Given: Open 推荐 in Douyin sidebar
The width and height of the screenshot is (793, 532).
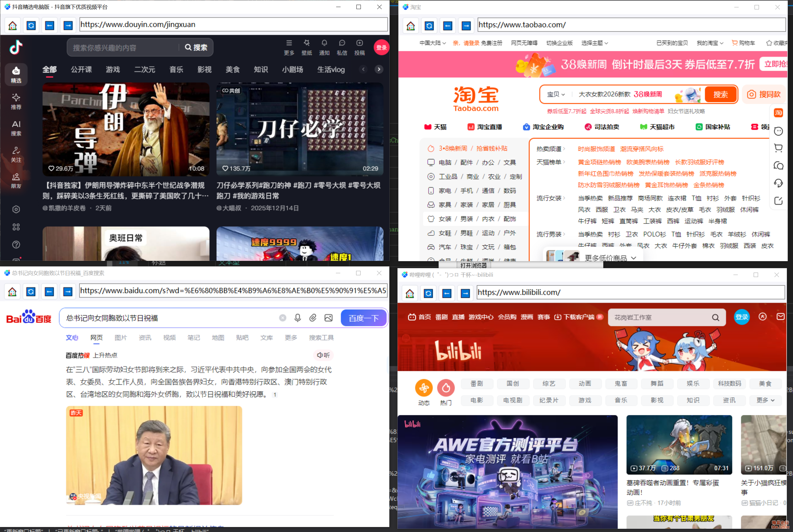Looking at the screenshot, I should (x=16, y=102).
